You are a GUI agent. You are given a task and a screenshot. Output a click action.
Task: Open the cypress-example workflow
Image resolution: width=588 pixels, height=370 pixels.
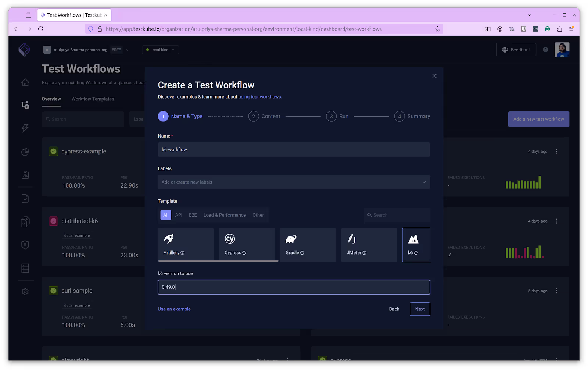coord(83,152)
